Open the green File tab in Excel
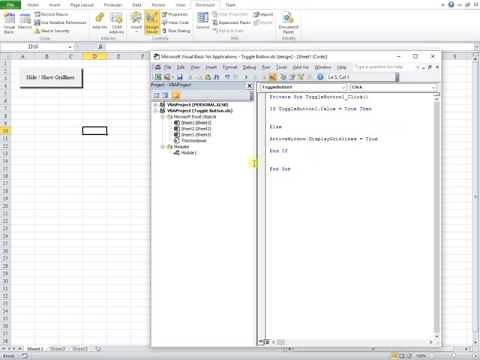This screenshot has height=360, width=480. 11,5
